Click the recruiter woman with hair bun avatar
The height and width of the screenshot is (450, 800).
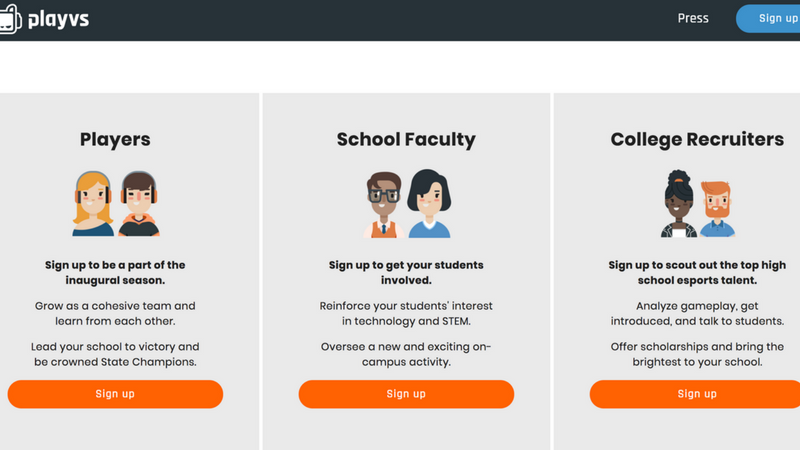[679, 204]
